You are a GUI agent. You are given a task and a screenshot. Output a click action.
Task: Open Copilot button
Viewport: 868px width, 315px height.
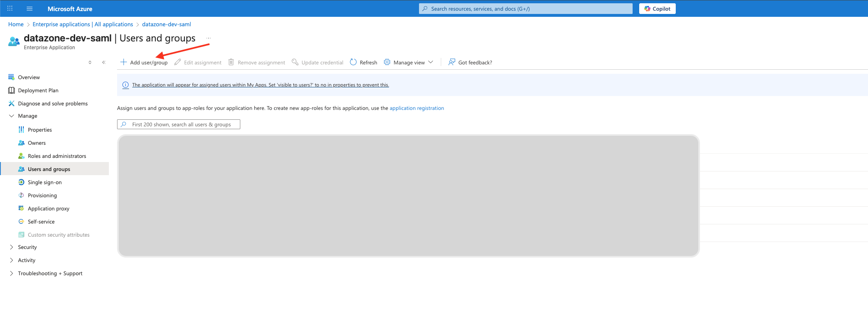[657, 9]
